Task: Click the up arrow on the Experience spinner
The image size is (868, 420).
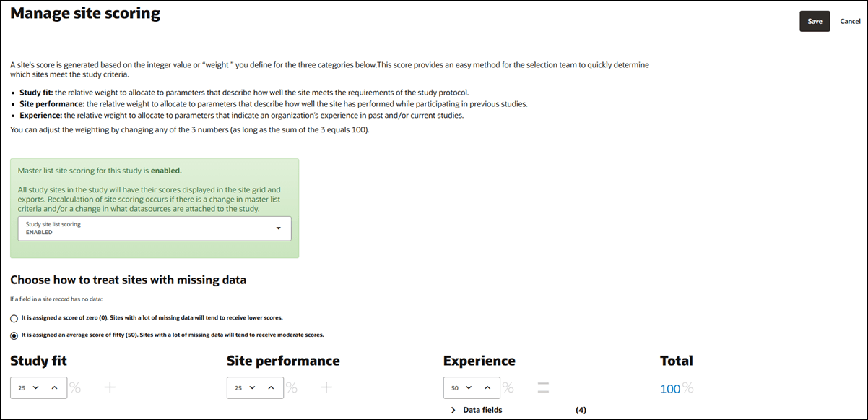Action: click(x=488, y=387)
